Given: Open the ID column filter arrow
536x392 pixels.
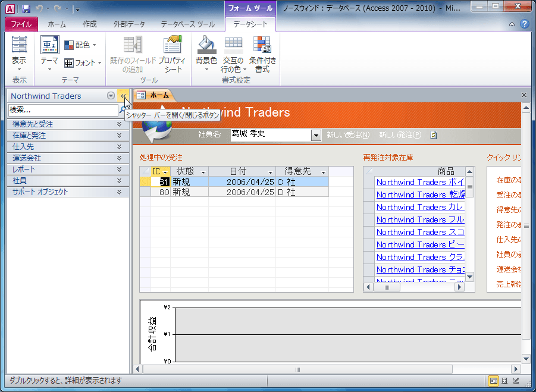Looking at the screenshot, I should point(165,172).
